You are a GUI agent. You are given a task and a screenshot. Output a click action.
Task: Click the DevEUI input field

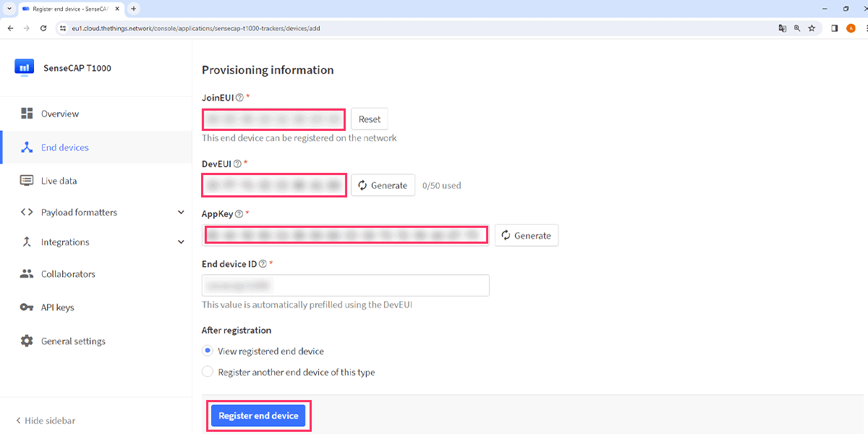(273, 185)
